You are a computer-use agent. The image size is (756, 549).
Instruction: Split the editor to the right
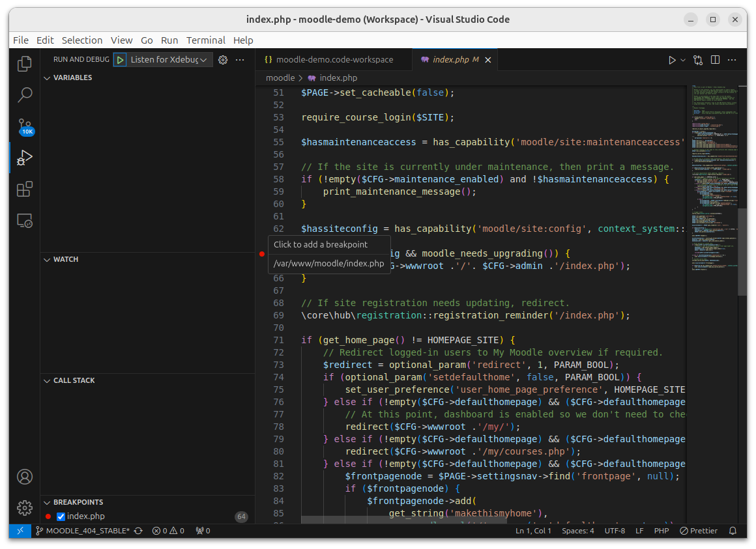[715, 60]
